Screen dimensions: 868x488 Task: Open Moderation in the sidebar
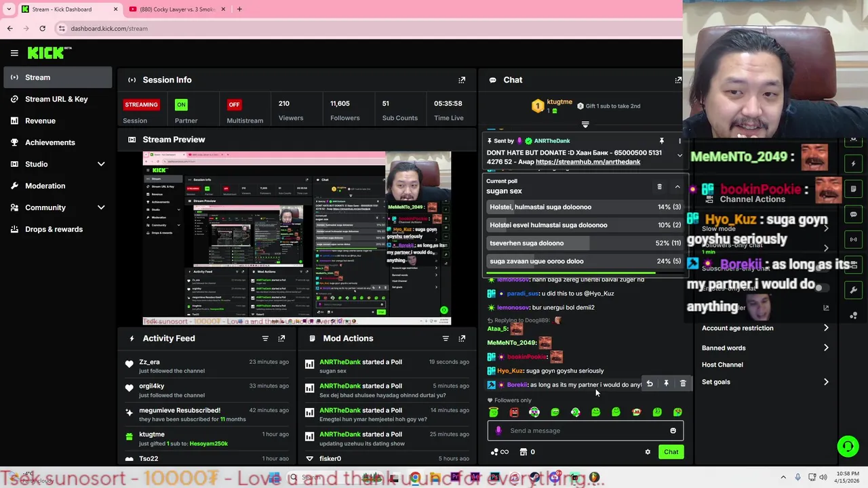[x=57, y=186]
